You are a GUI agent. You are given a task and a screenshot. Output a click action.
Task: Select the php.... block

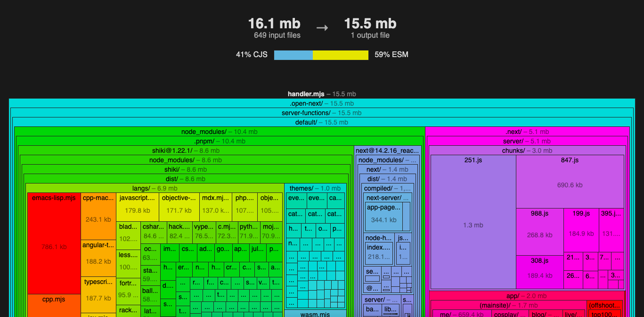pos(245,207)
